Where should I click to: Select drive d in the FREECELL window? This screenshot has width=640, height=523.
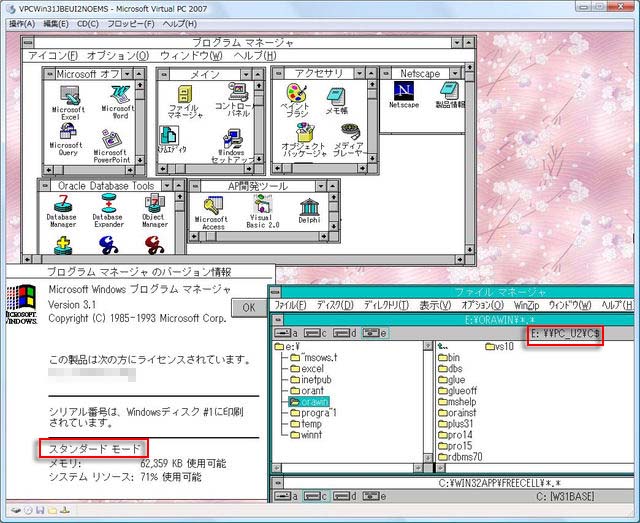[x=344, y=496]
